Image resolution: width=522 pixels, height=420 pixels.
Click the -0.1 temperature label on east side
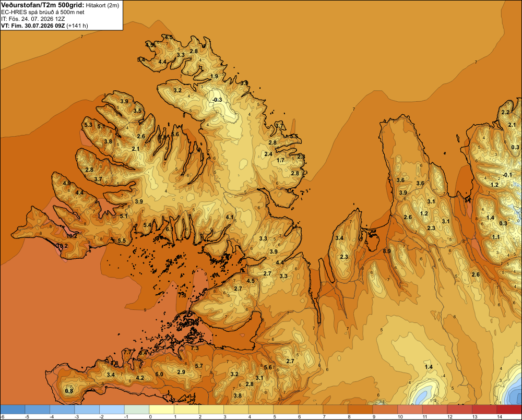(x=507, y=175)
